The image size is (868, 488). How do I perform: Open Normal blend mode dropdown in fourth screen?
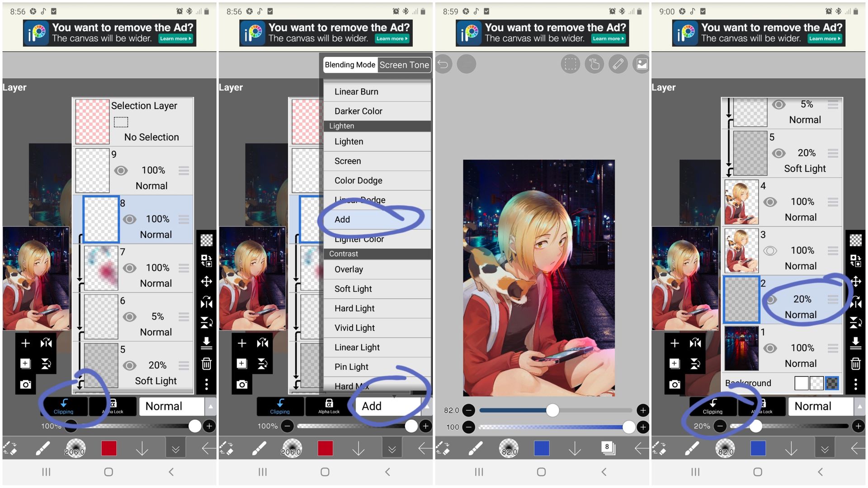pos(826,406)
